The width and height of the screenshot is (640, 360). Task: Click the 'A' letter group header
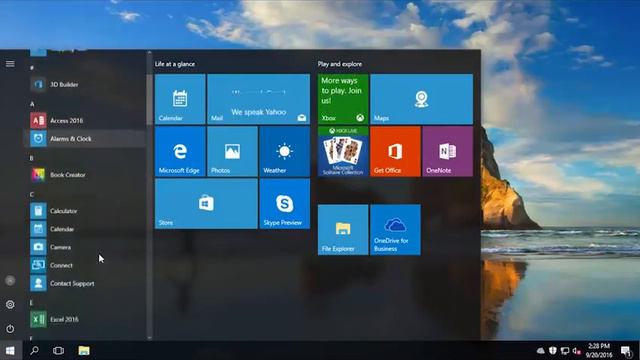[x=32, y=104]
